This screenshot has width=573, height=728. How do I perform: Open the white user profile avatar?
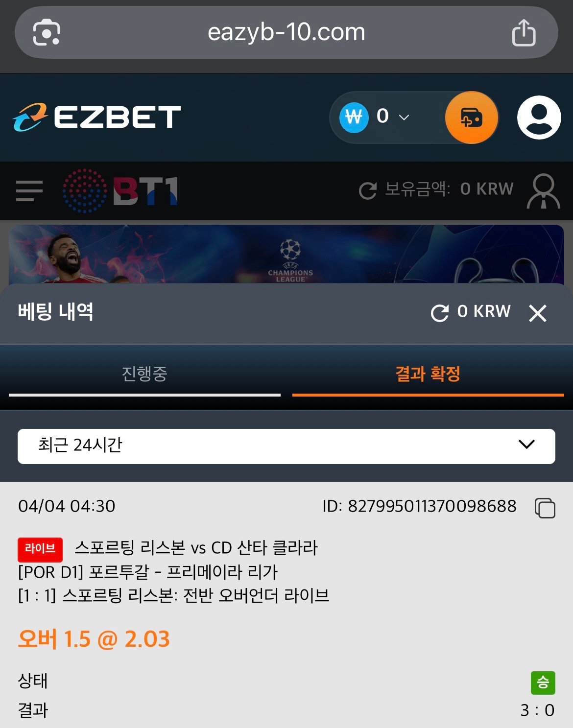tap(539, 117)
